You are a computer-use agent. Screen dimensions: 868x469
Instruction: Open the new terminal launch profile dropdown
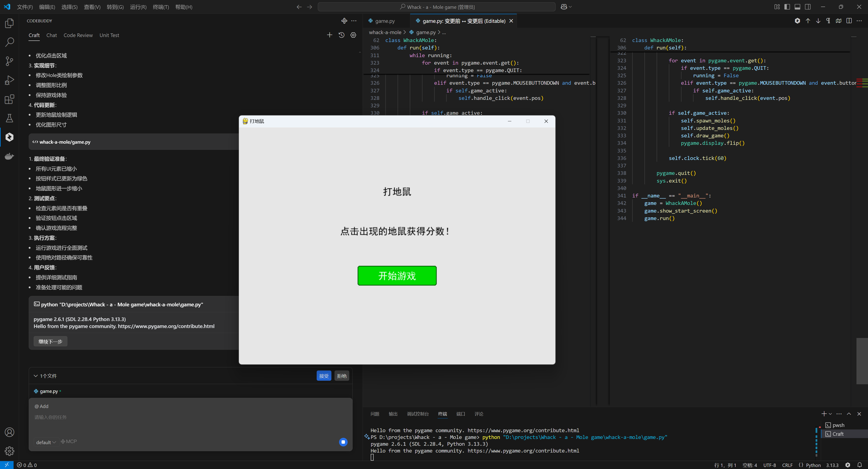click(x=830, y=414)
